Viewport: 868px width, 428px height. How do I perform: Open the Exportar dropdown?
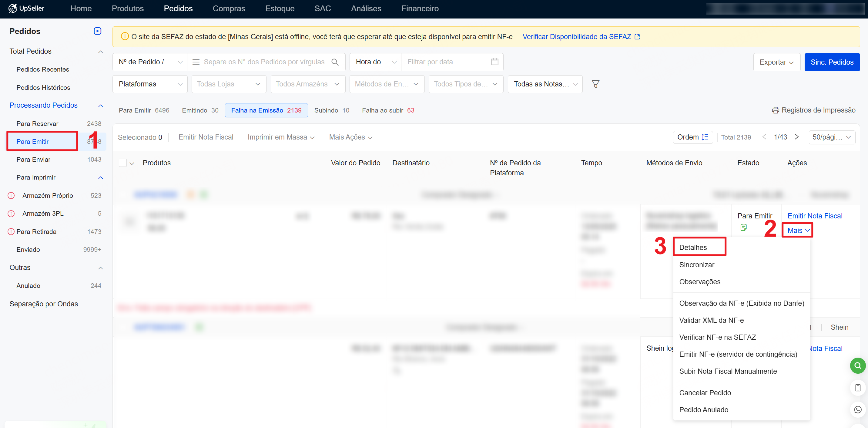coord(776,62)
